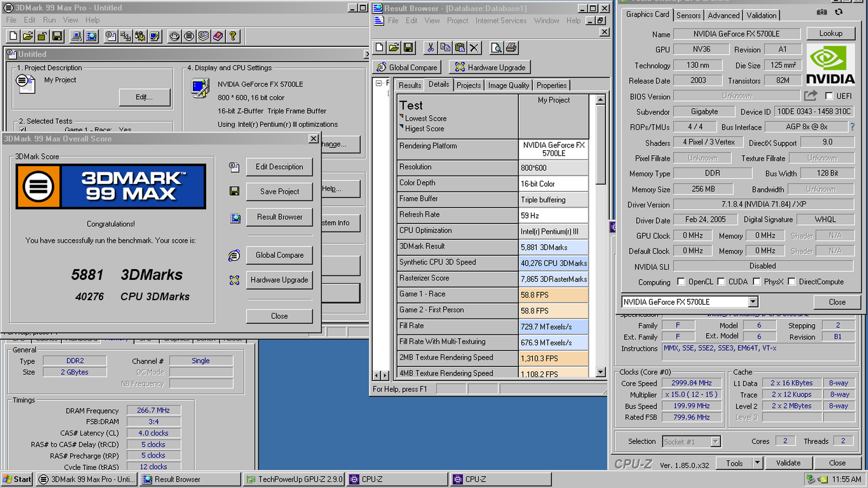This screenshot has height=488, width=868.
Task: Click Delete X icon in Result Browser toolbar
Action: pos(474,47)
